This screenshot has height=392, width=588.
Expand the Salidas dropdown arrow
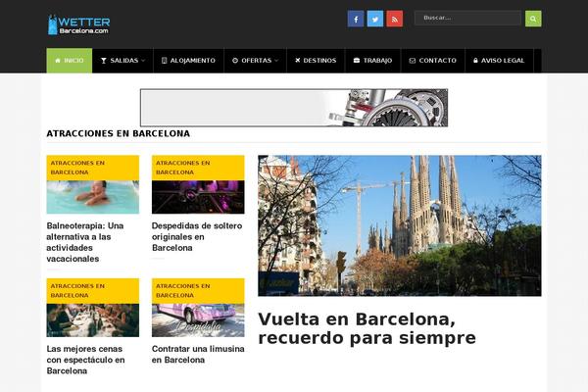(x=143, y=61)
